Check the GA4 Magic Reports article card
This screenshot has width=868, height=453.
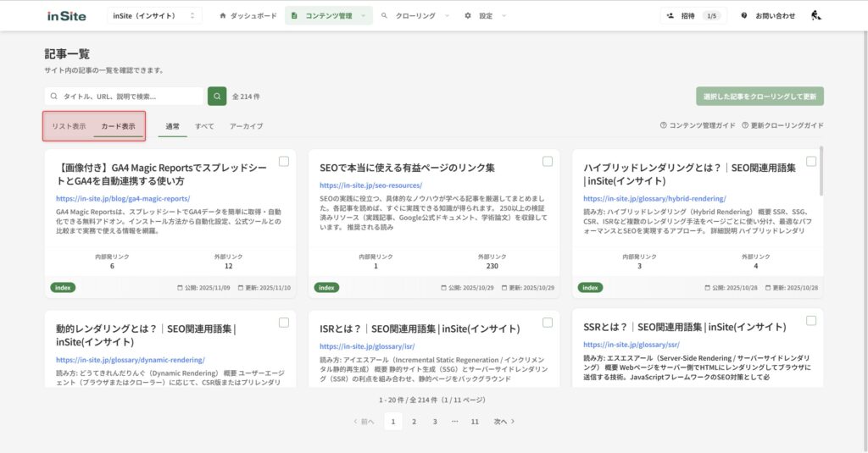click(284, 162)
